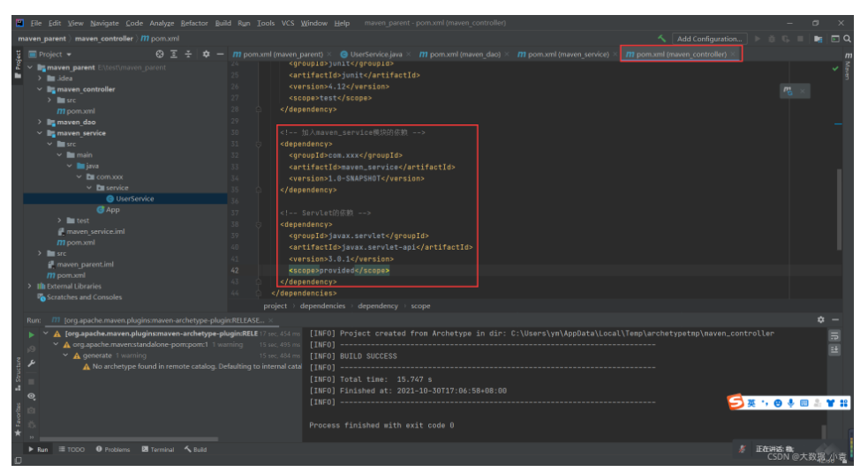Toggle the Maven tool window on right edge
The height and width of the screenshot is (472, 868).
(848, 66)
